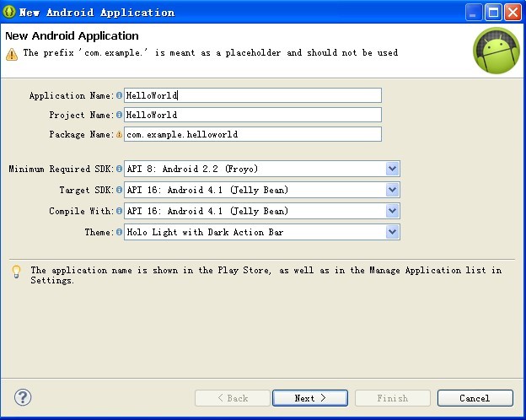Close the New Android Application window
The image size is (526, 420).
click(513, 13)
